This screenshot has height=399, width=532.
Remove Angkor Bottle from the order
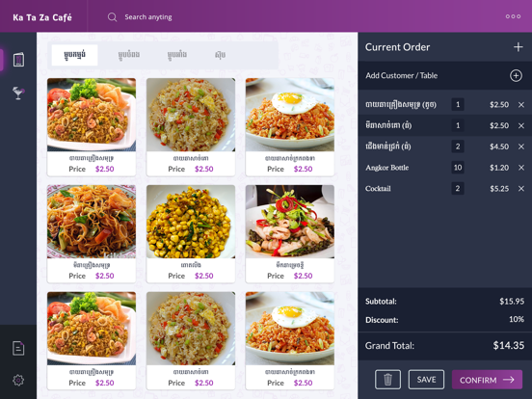(521, 168)
